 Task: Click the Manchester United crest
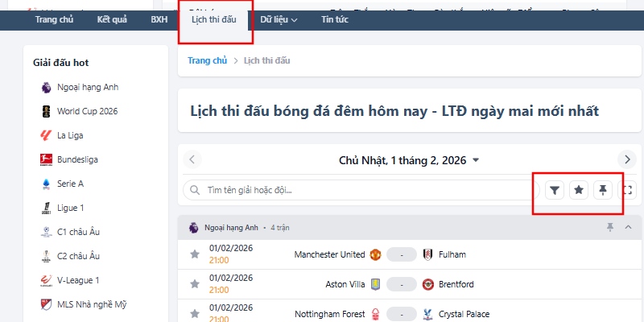[375, 254]
